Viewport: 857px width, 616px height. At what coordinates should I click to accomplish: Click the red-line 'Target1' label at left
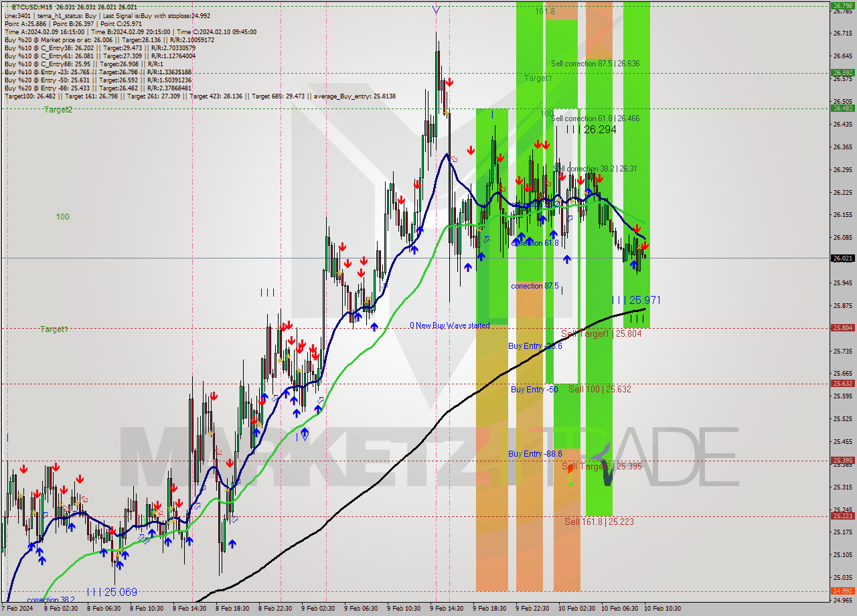click(x=54, y=329)
